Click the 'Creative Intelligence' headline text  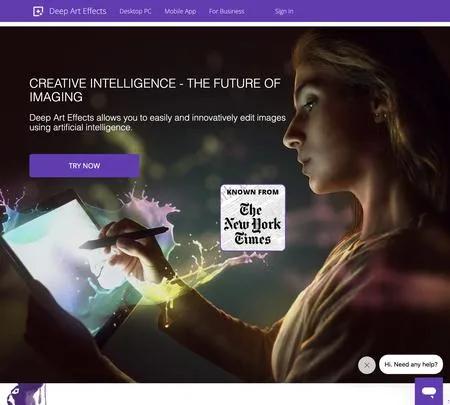(155, 90)
